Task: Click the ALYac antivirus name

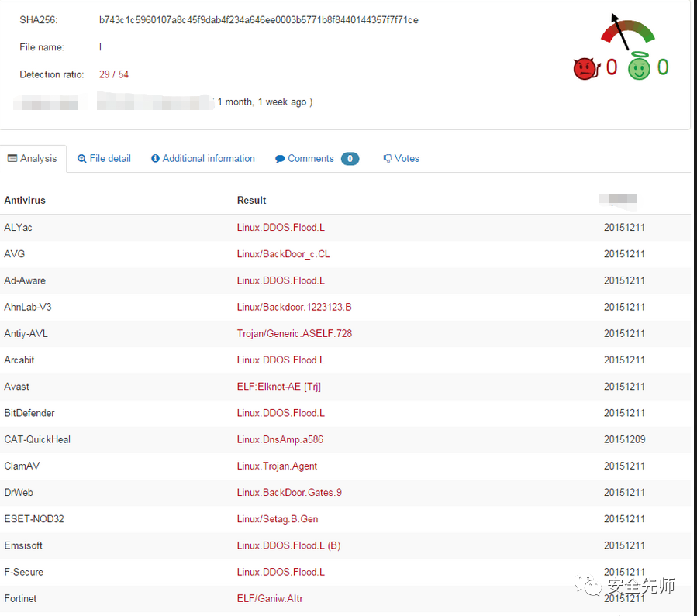Action: [19, 227]
